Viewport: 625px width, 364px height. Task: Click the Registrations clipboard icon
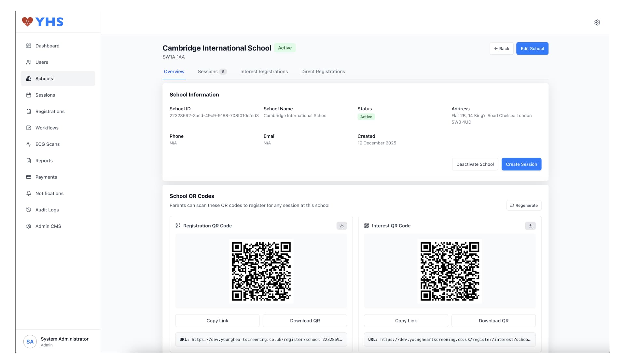(x=29, y=112)
